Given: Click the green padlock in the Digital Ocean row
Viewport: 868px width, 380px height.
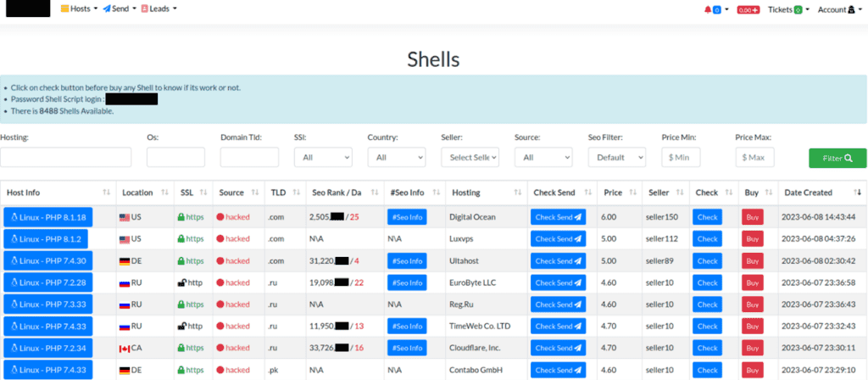Looking at the screenshot, I should (x=181, y=217).
